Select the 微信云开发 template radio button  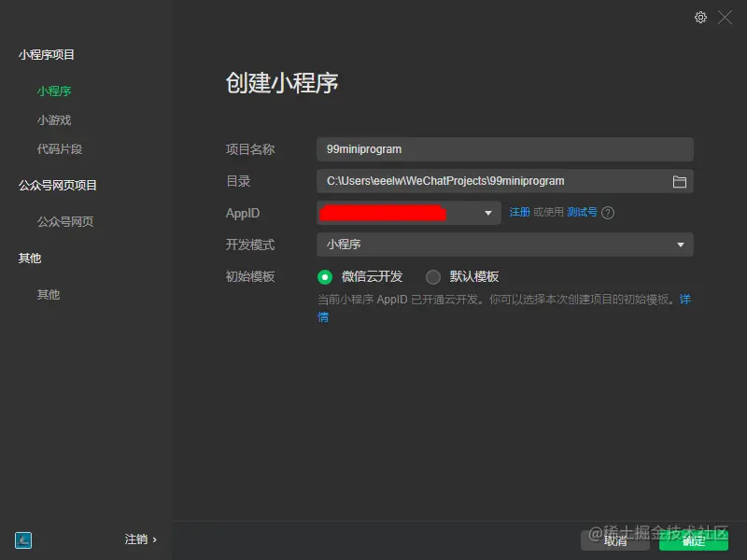click(325, 276)
